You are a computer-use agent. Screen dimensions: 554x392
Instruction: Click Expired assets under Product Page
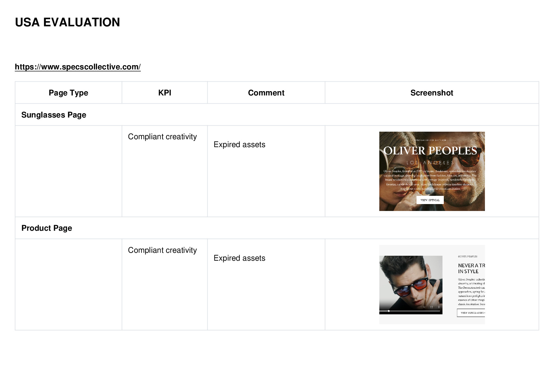tap(239, 258)
